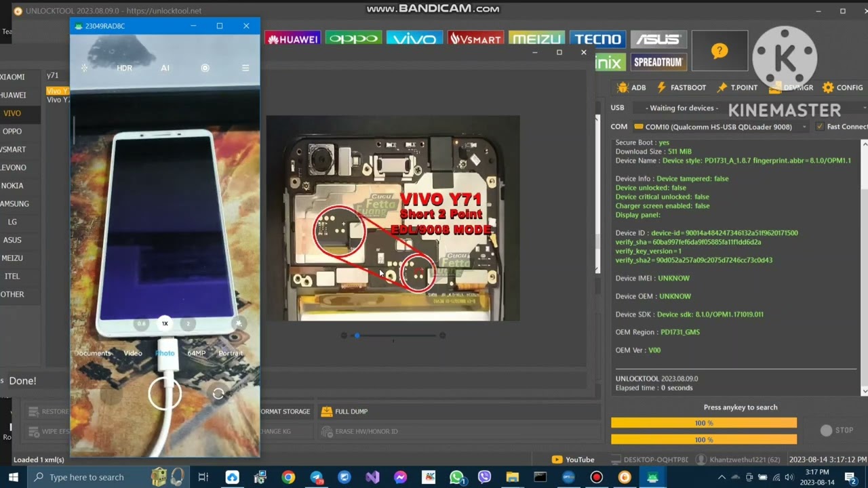Open Visual Studio from the taskbar

click(372, 477)
